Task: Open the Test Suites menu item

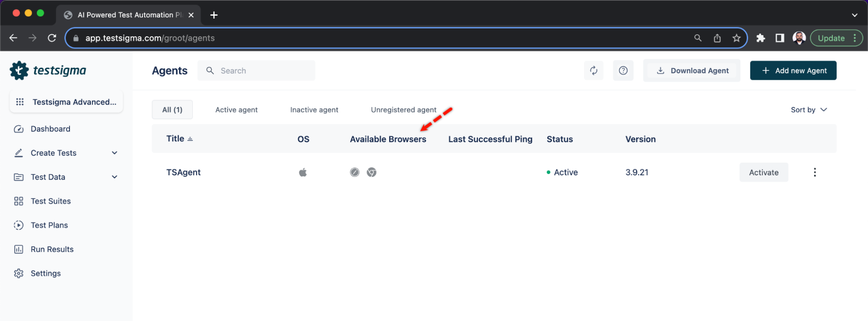Action: 51,201
